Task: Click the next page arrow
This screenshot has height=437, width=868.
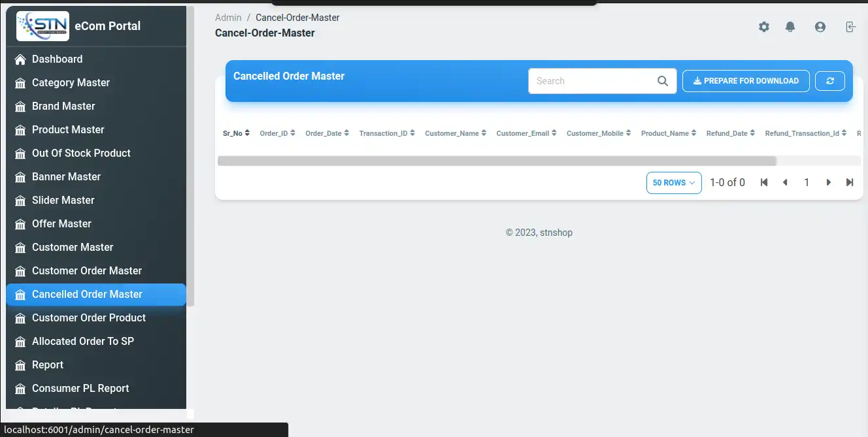Action: click(x=828, y=183)
